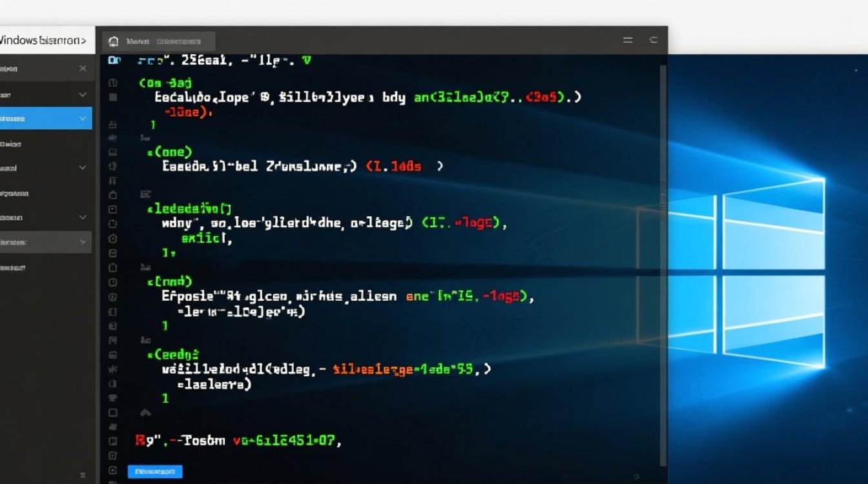Image resolution: width=868 pixels, height=484 pixels.
Task: Collapse the blue highlighted sidebar item's chevron
Action: click(x=83, y=119)
